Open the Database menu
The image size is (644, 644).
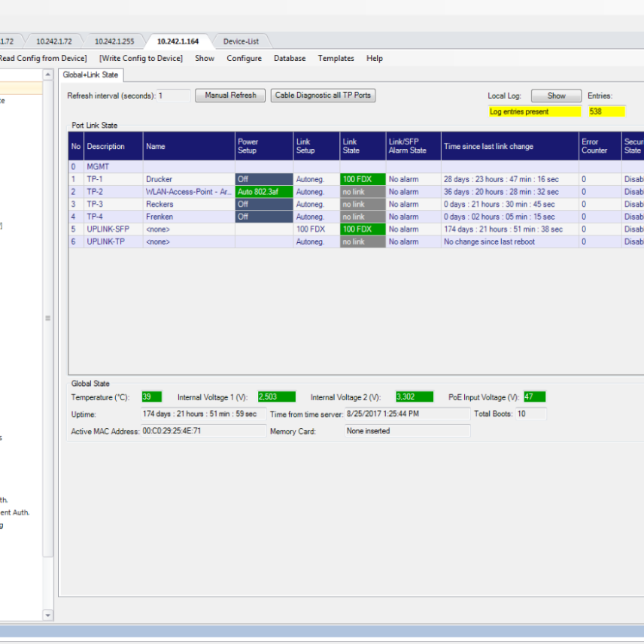pyautogui.click(x=290, y=59)
